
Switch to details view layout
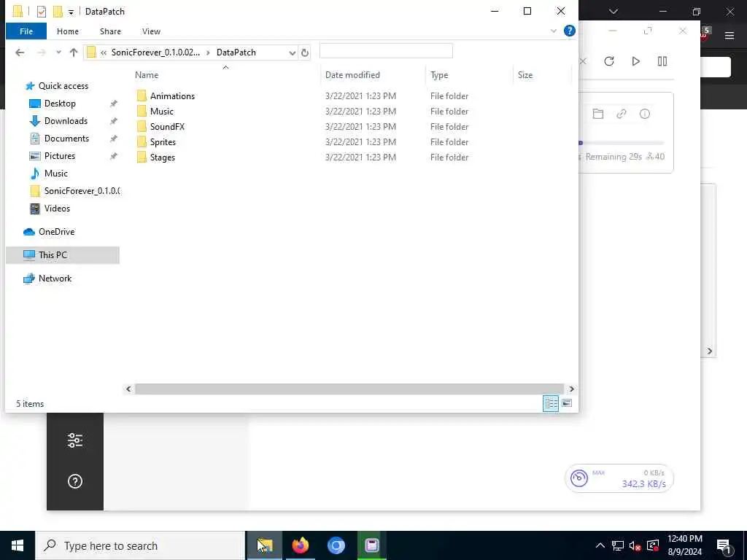pos(551,404)
